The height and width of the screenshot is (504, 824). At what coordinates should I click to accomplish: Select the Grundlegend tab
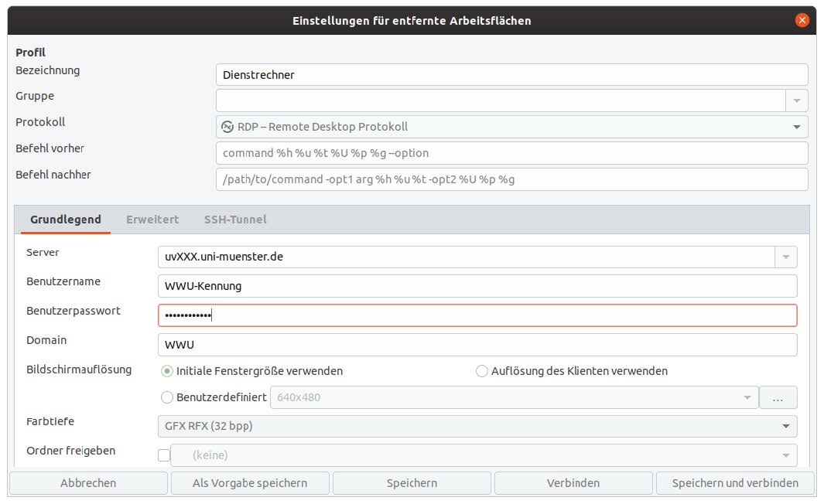[66, 220]
